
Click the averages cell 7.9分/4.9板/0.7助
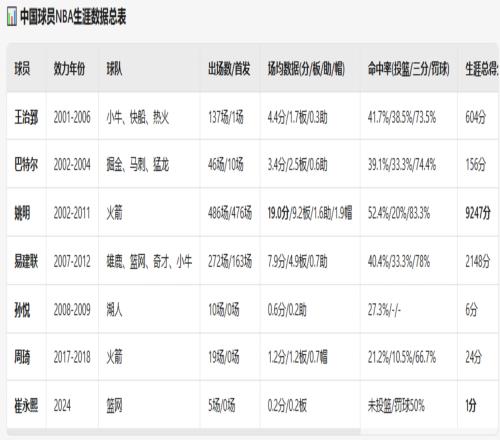click(x=298, y=261)
